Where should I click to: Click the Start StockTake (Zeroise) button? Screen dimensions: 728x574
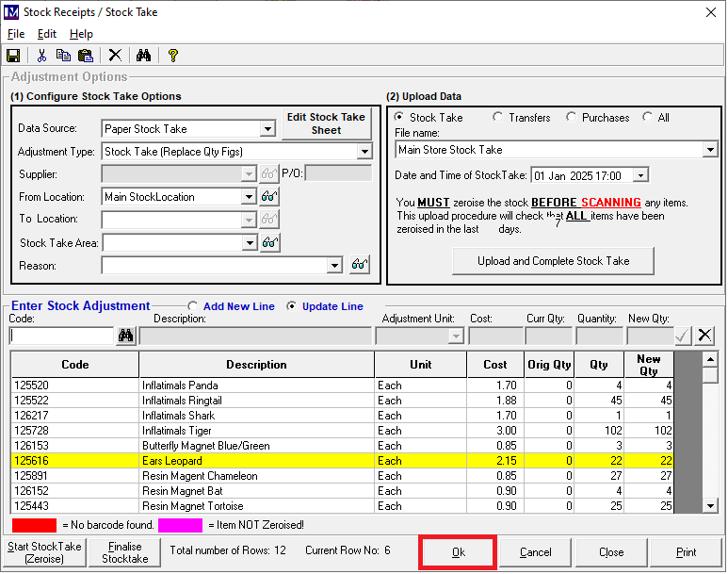(x=44, y=552)
